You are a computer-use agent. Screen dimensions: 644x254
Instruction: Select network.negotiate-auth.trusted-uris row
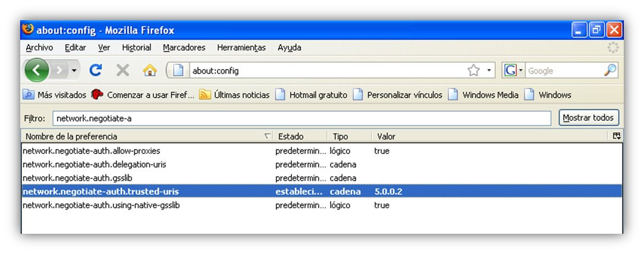[322, 192]
